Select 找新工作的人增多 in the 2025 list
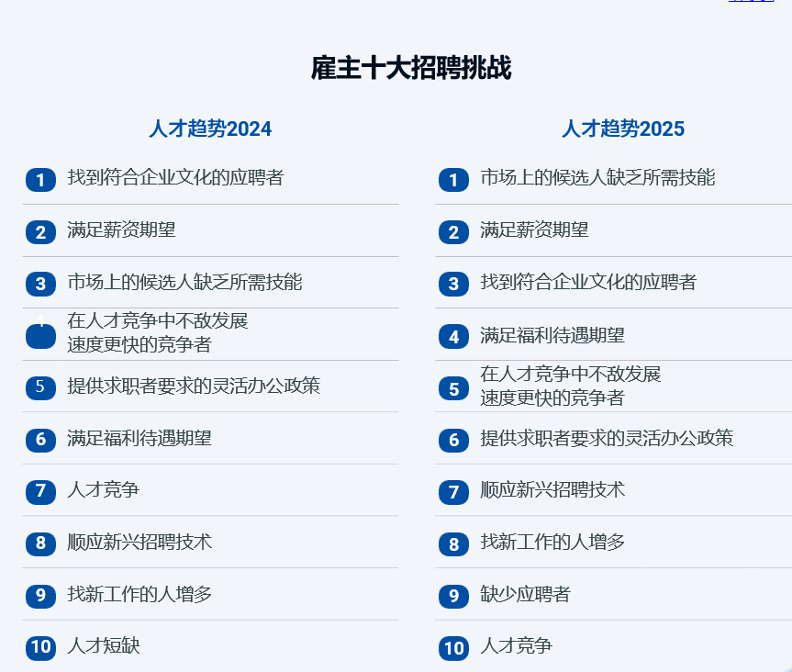The image size is (792, 672). pos(552,543)
